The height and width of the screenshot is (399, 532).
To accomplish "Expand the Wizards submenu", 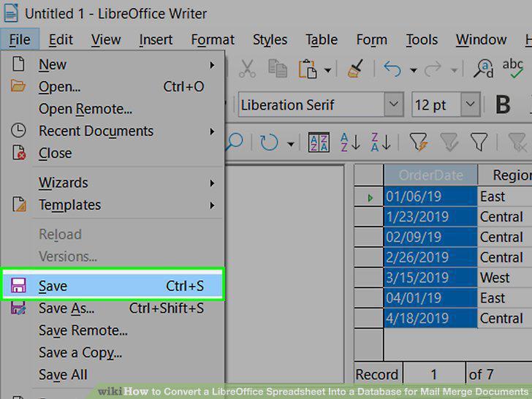I will coord(113,183).
